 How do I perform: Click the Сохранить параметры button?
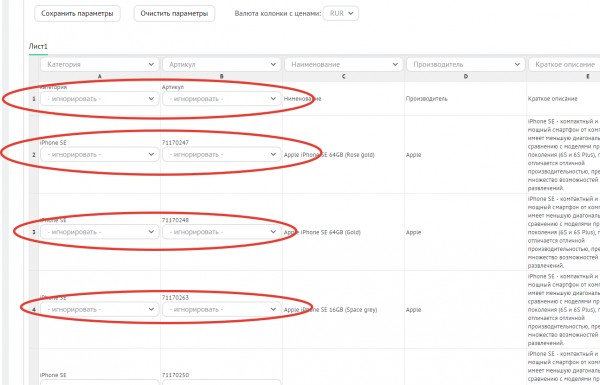coord(77,13)
